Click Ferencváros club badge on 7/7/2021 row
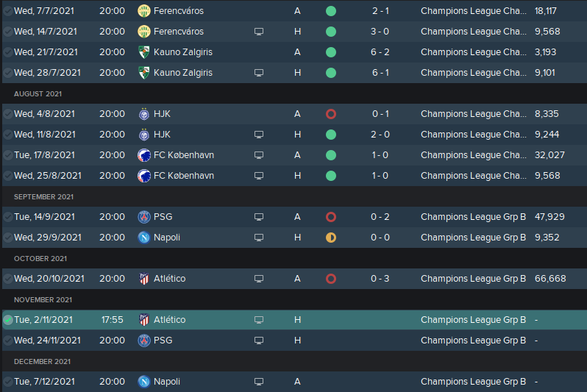Image resolution: width=587 pixels, height=392 pixels. (x=143, y=11)
